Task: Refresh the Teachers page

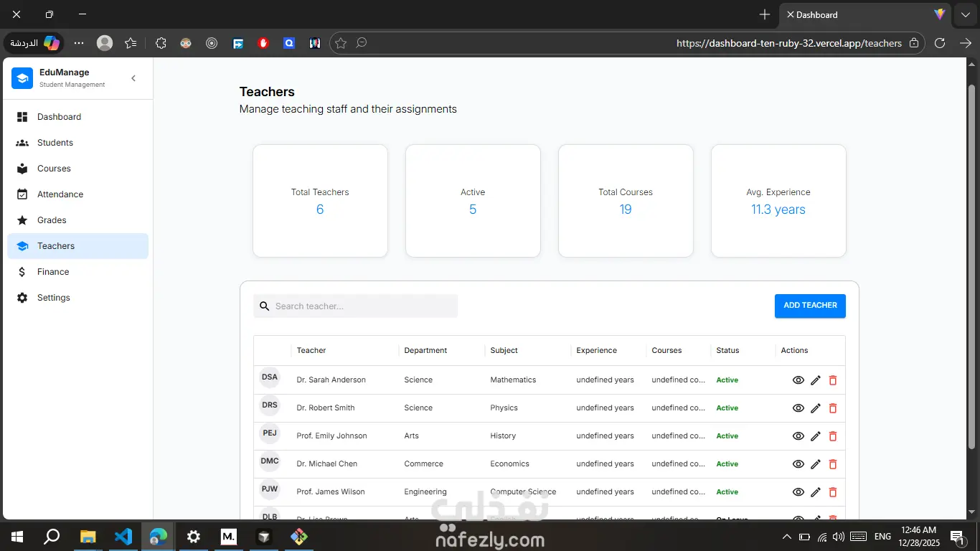Action: click(940, 43)
